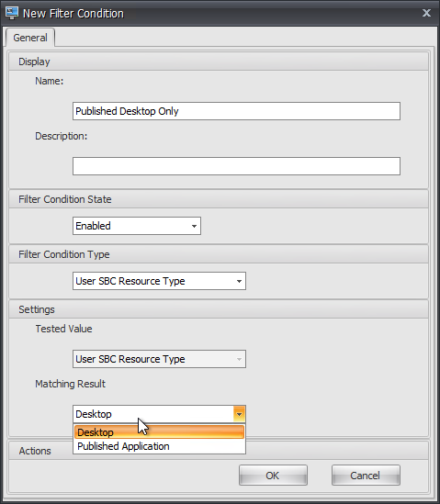Click the New Filter Condition title text
Viewport: 440px width, 504px height.
73,14
